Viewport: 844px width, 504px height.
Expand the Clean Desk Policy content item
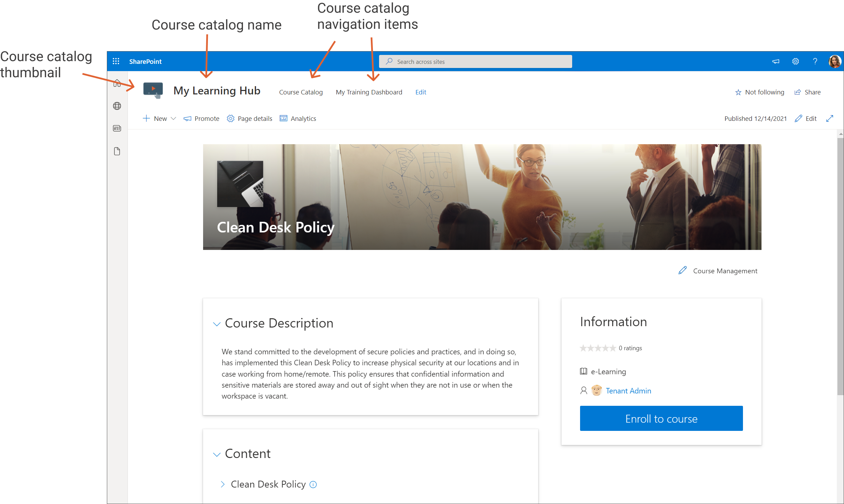(223, 484)
